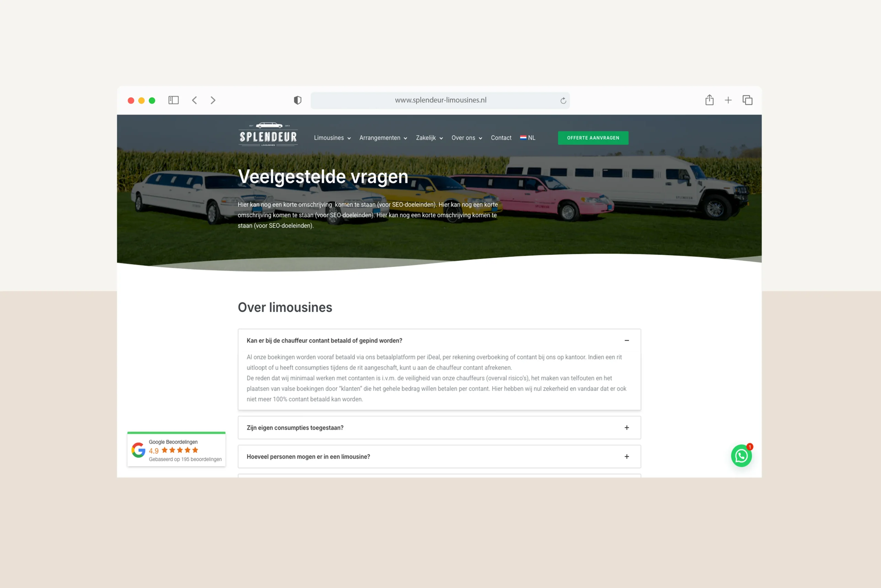Click the Offerte Aanvragen button
Viewport: 881px width, 588px height.
click(x=593, y=138)
